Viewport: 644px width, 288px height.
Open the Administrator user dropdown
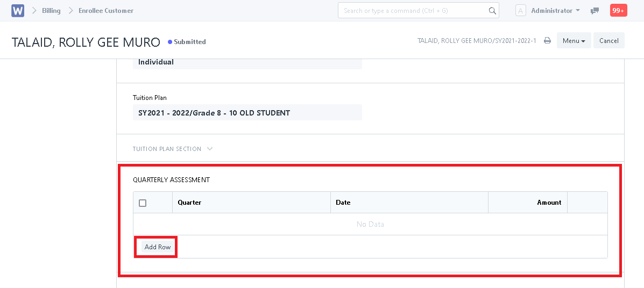(x=555, y=11)
